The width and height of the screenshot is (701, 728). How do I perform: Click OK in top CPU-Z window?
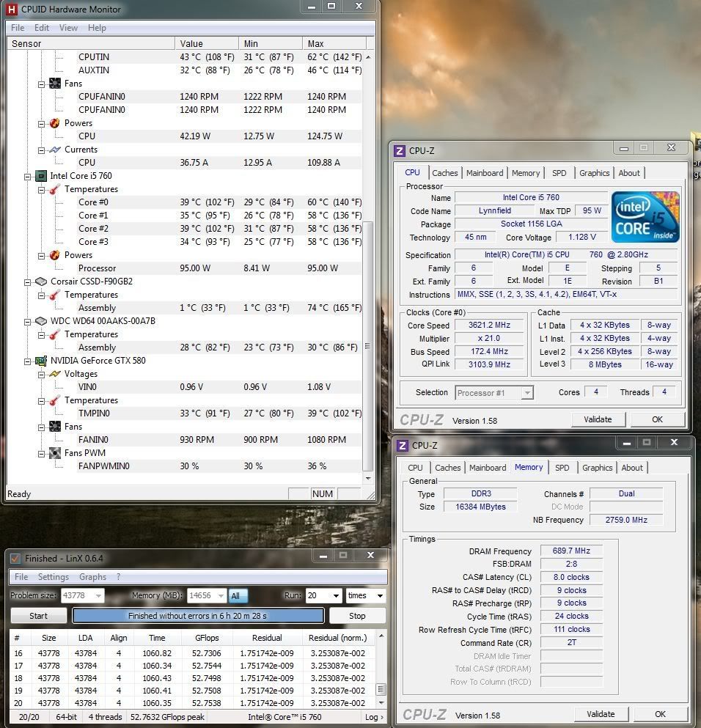tap(657, 419)
